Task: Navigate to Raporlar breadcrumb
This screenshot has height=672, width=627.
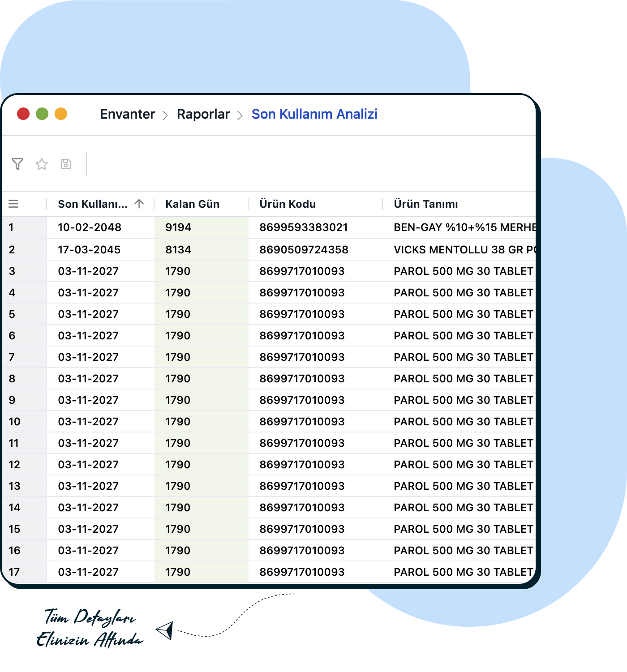Action: click(203, 114)
